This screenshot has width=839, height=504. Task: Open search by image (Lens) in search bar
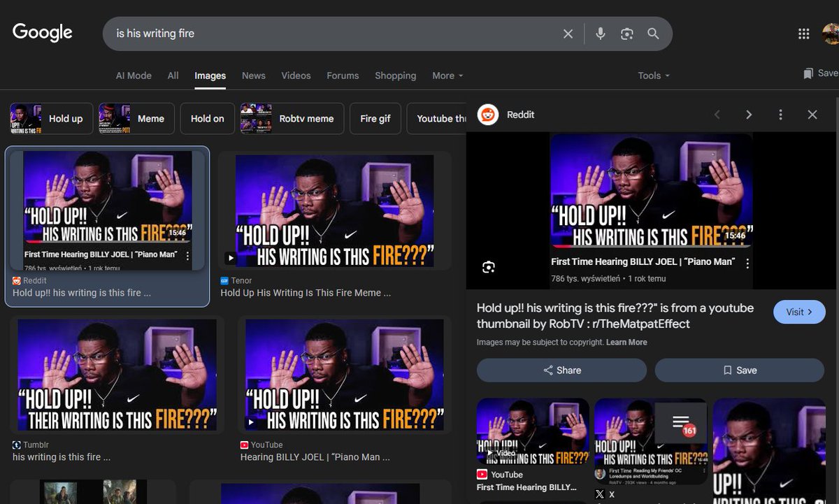pos(626,34)
